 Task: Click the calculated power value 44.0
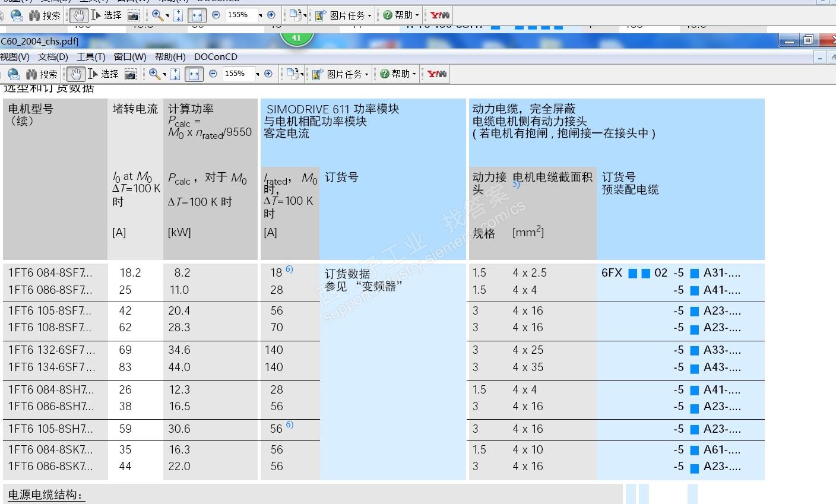click(179, 367)
